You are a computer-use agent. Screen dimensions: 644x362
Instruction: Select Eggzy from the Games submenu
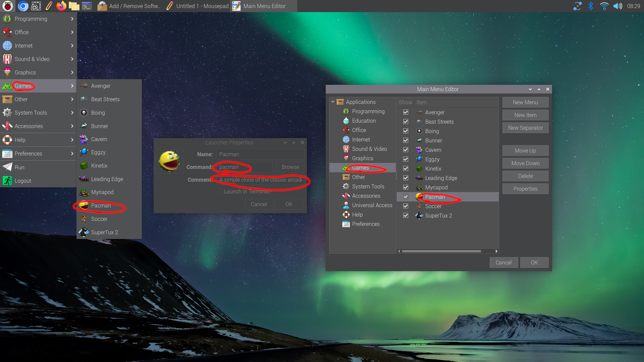pos(98,153)
